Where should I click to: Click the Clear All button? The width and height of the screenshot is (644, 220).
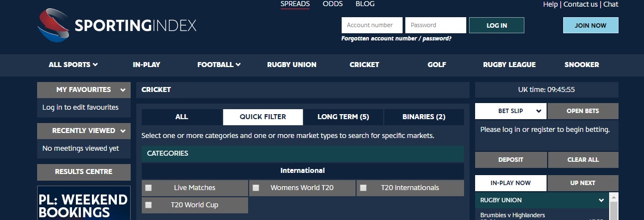click(x=583, y=160)
